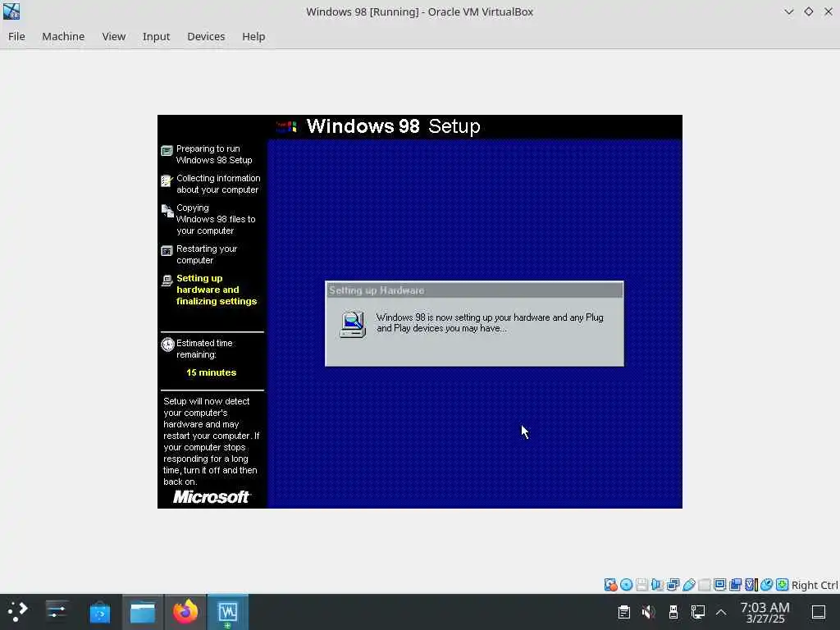
Task: Click the network adapters indicator
Action: pyautogui.click(x=673, y=584)
